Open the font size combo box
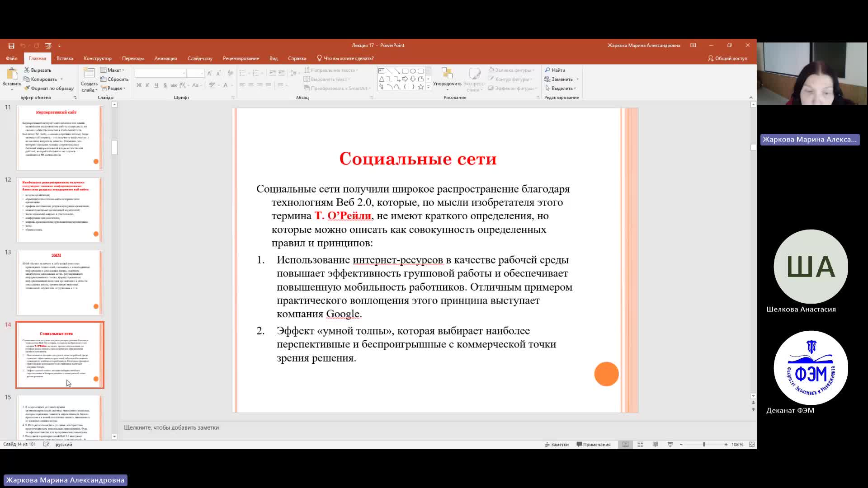Image resolution: width=868 pixels, height=488 pixels. pos(196,73)
